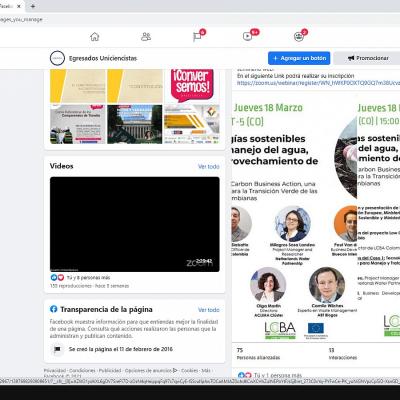
Task: Open the Condiciones footer link
Action: click(x=82, y=371)
